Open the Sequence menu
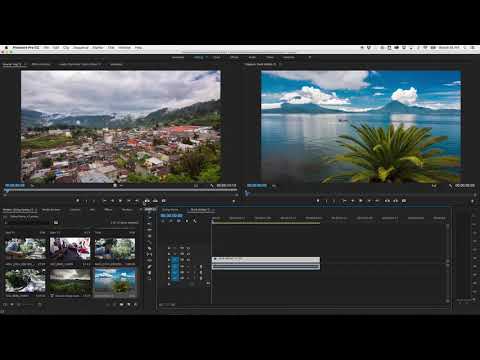The width and height of the screenshot is (480, 360). click(81, 48)
